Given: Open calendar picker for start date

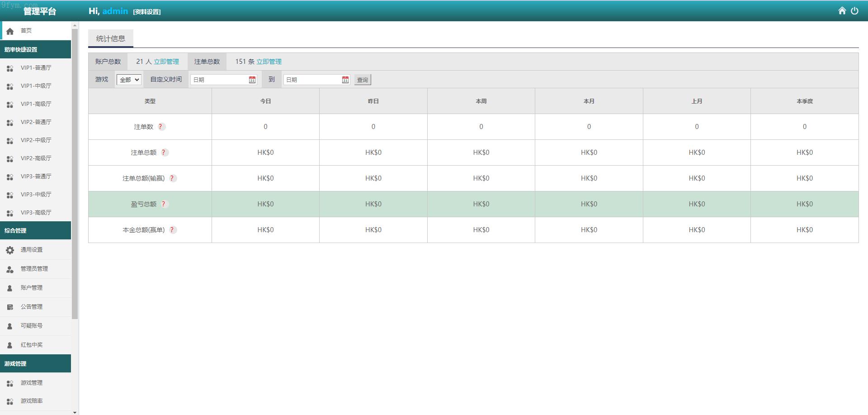Looking at the screenshot, I should pyautogui.click(x=252, y=80).
